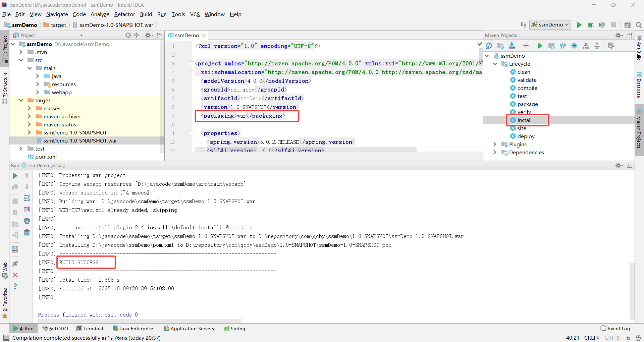
Task: Select clean lifecycle goal
Action: point(524,72)
